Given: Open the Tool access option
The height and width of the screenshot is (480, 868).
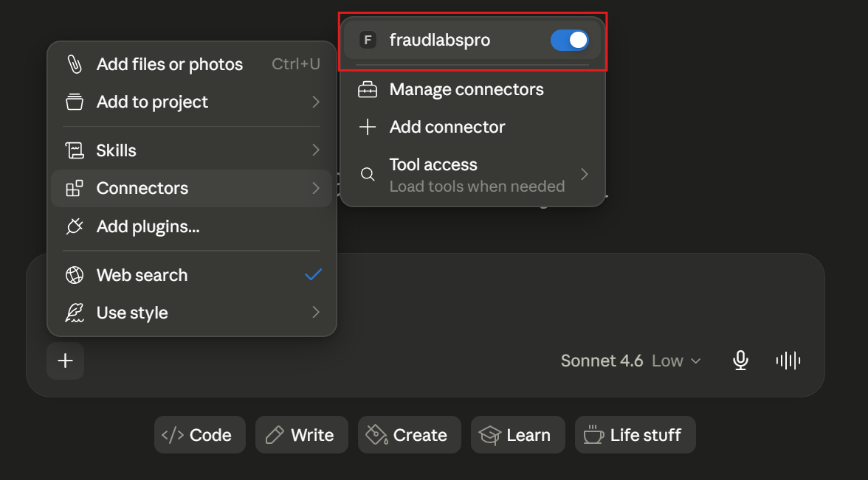Looking at the screenshot, I should click(472, 175).
